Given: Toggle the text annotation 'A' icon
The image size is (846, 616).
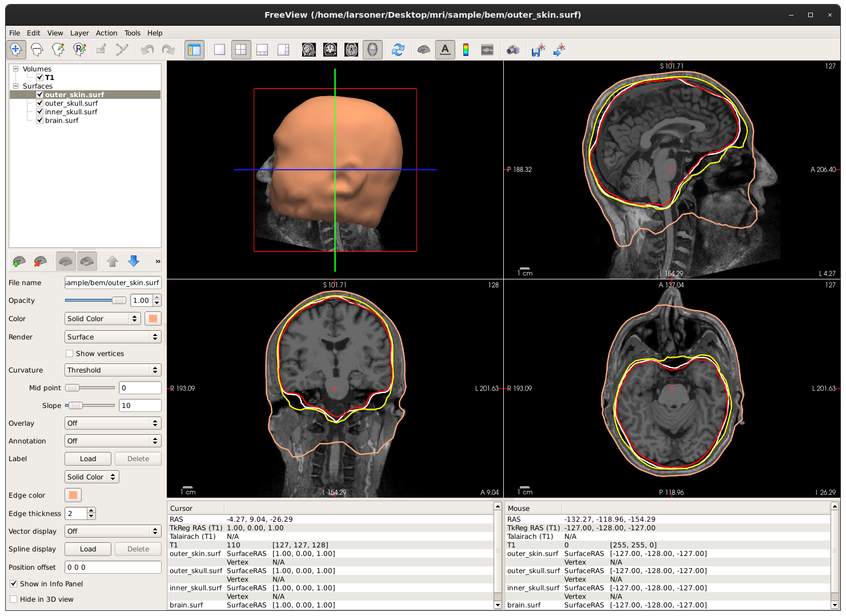Looking at the screenshot, I should tap(445, 50).
